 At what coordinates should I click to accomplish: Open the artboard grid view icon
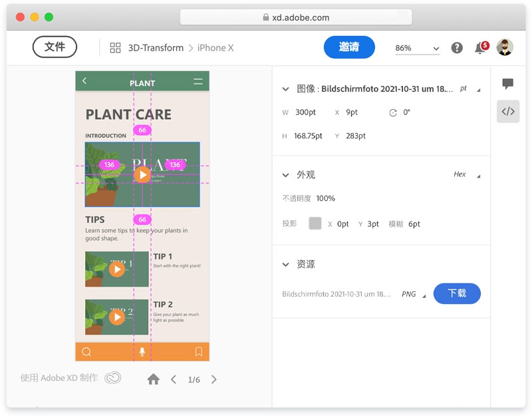115,48
